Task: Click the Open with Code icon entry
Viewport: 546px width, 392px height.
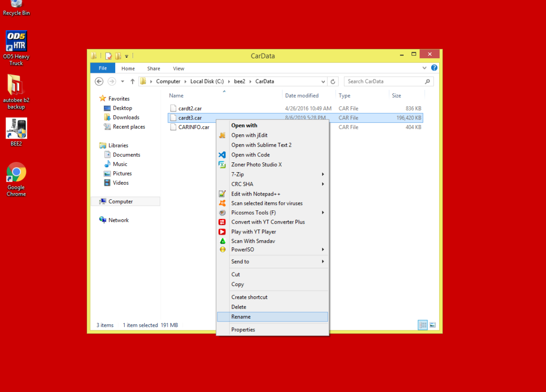Action: [251, 155]
